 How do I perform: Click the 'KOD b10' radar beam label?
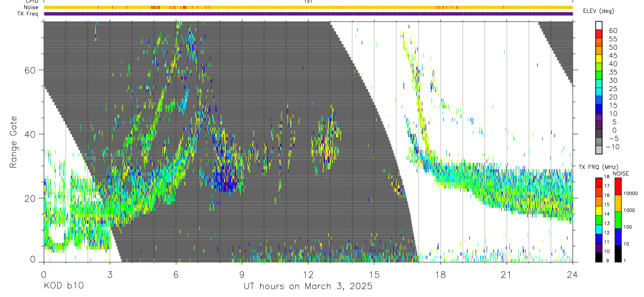63,287
